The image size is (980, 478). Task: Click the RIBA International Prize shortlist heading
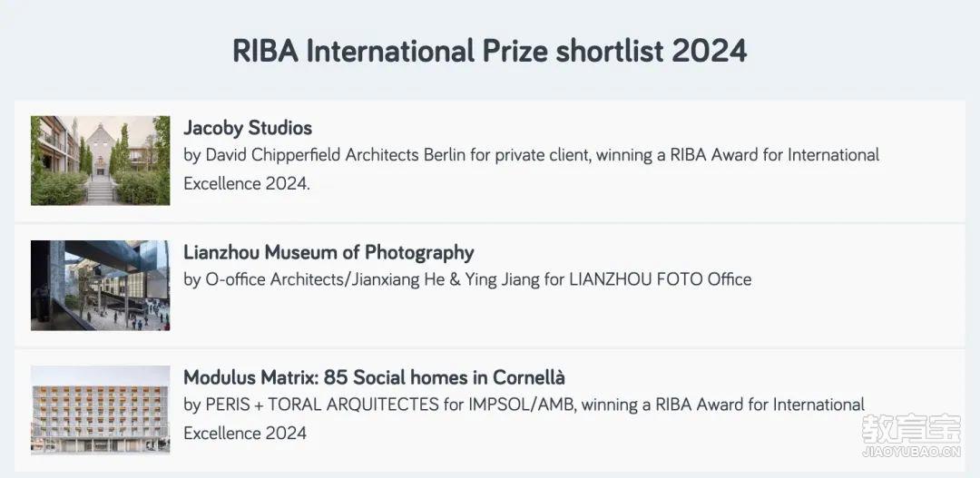pos(489,51)
